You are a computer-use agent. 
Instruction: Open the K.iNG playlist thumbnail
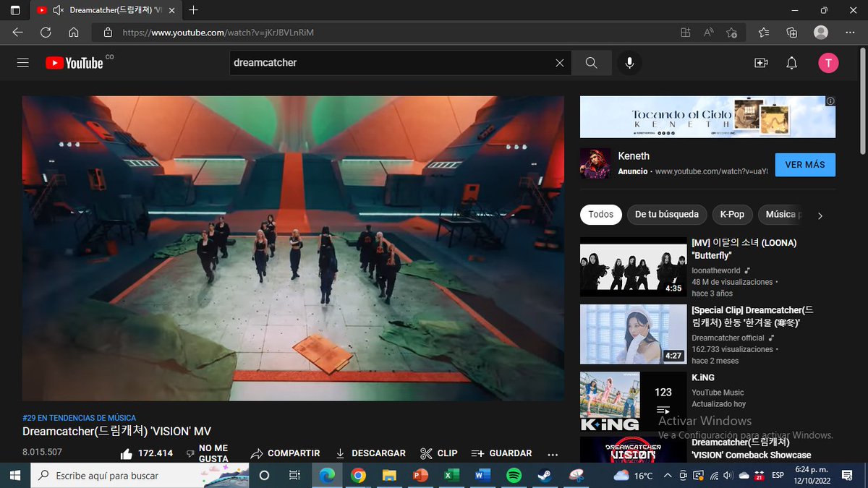click(x=633, y=401)
